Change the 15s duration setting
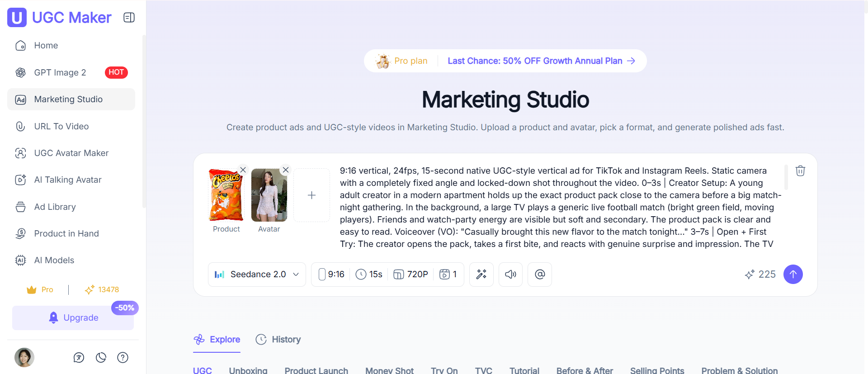Image resolution: width=868 pixels, height=374 pixels. 369,275
